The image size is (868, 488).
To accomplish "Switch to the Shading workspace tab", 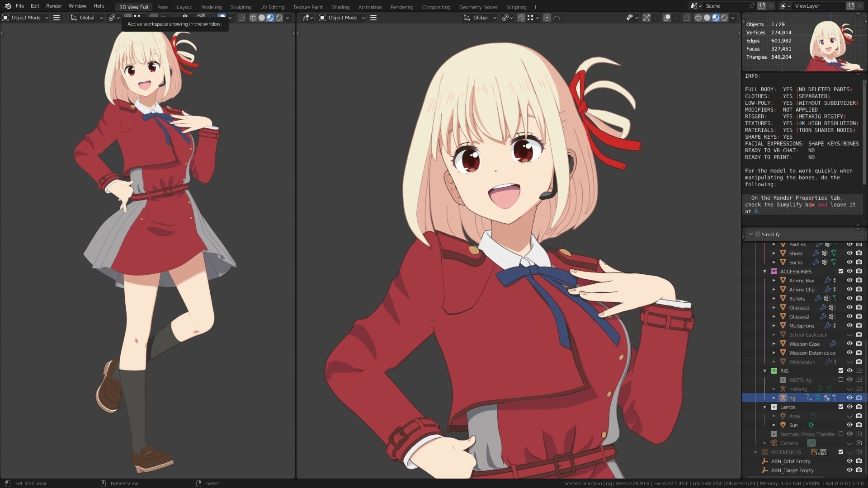I will pyautogui.click(x=340, y=7).
